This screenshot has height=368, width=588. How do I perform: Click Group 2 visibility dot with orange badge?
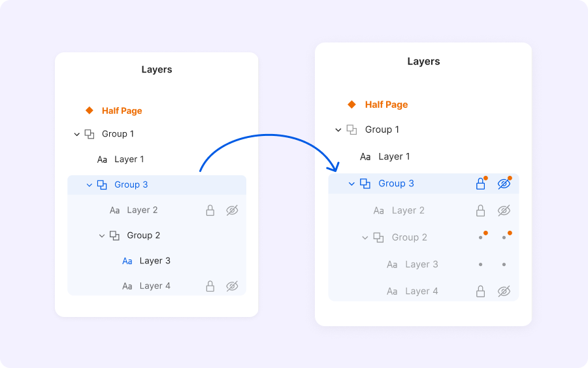pos(504,237)
